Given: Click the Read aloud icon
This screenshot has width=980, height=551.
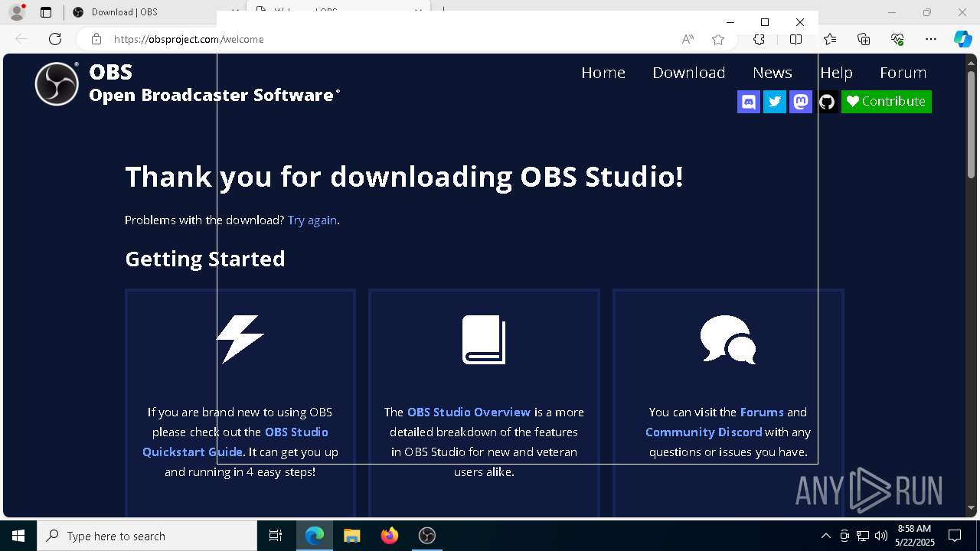Looking at the screenshot, I should (688, 39).
